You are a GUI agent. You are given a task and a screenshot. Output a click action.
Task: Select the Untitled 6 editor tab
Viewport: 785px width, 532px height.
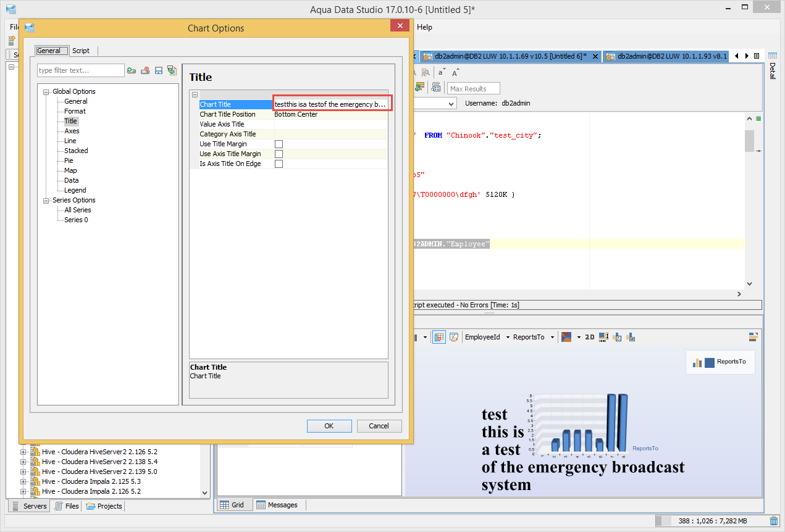pos(510,56)
